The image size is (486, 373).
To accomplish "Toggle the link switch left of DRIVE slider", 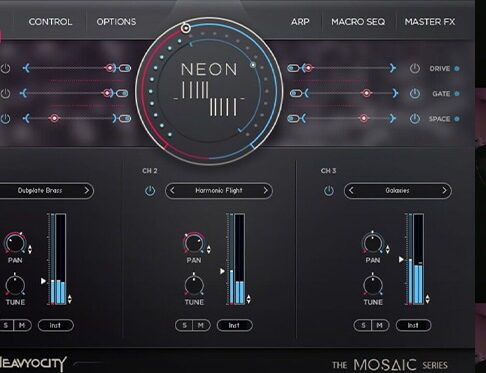I will coord(293,68).
